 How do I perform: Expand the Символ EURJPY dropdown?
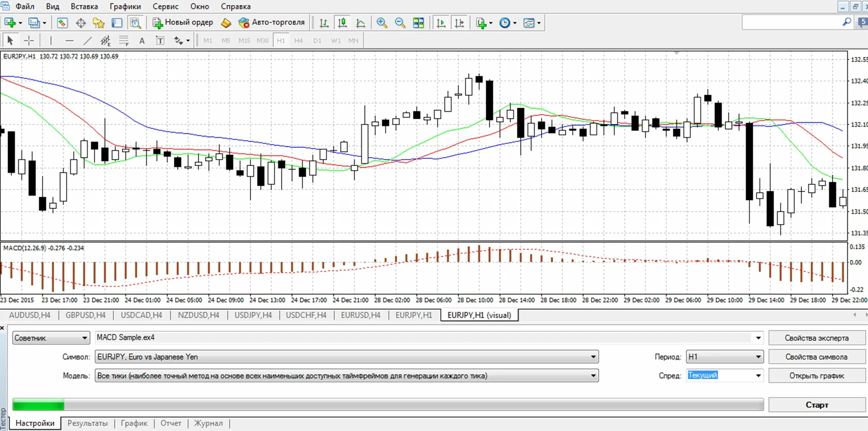(593, 357)
